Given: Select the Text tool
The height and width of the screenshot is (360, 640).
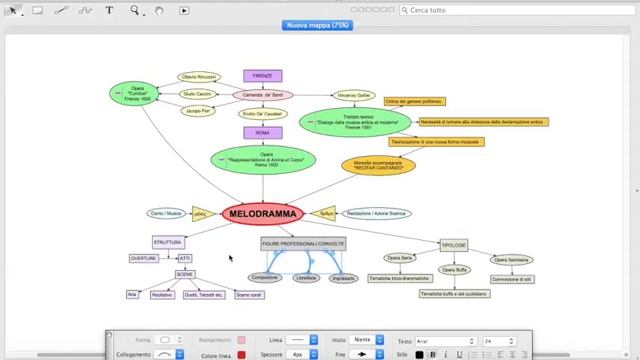Looking at the screenshot, I should (109, 10).
